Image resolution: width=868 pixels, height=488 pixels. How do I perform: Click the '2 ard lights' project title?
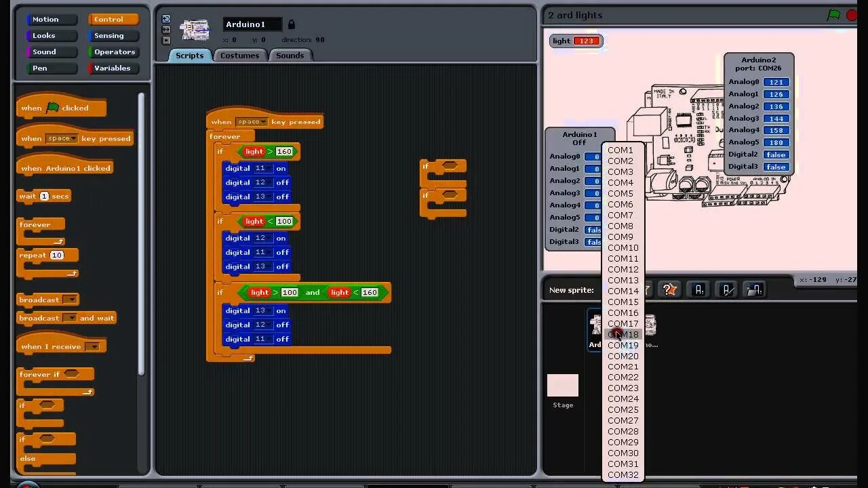point(575,15)
